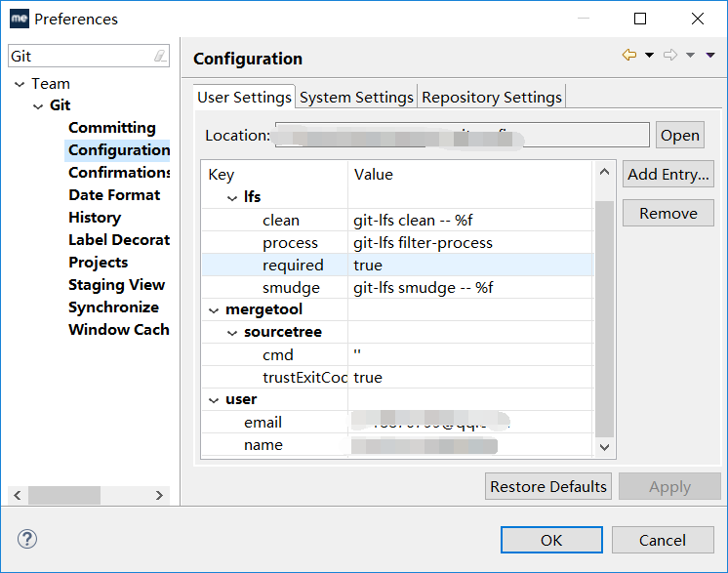
Task: Select the smudge entry row
Action: coord(395,288)
